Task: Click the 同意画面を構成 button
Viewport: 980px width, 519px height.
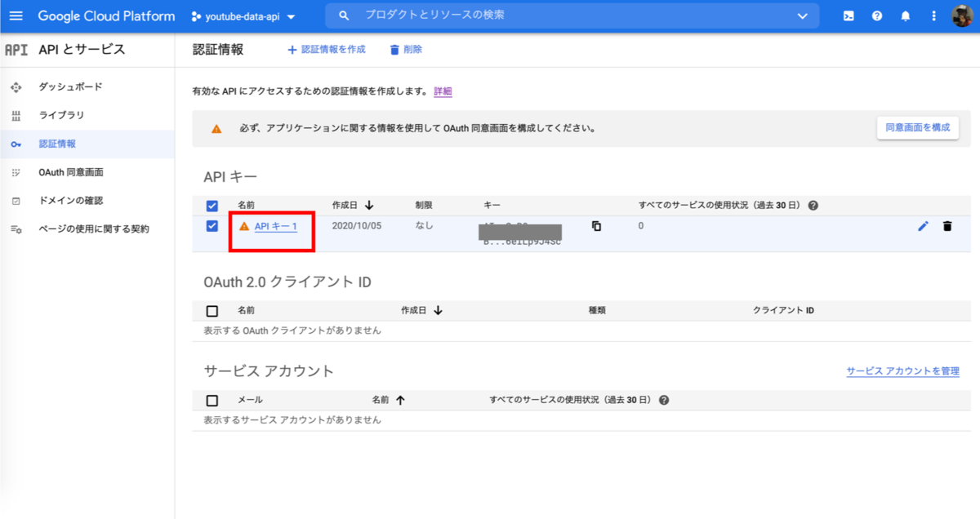Action: [917, 127]
